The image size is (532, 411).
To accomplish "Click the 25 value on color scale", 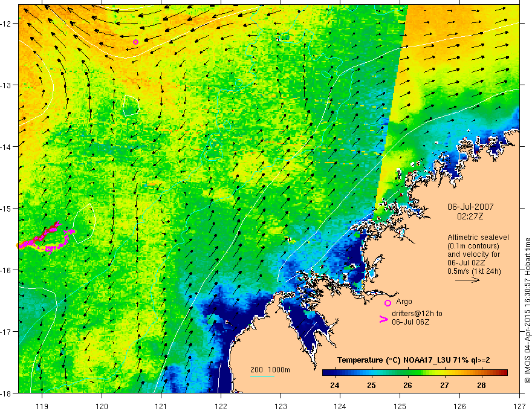I will pyautogui.click(x=371, y=385).
